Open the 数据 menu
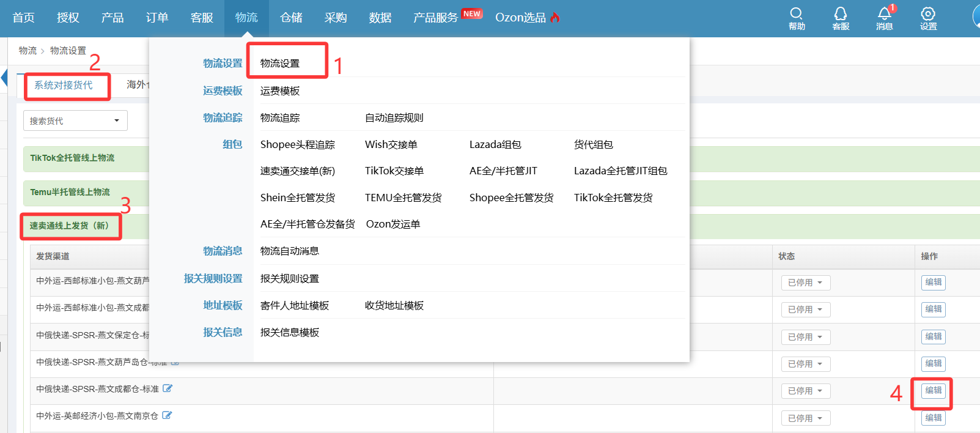The width and height of the screenshot is (980, 433). click(380, 18)
